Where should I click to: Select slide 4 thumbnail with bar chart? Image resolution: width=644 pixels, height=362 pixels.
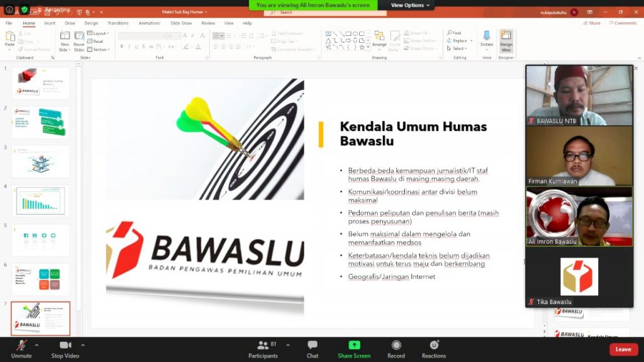click(x=40, y=201)
